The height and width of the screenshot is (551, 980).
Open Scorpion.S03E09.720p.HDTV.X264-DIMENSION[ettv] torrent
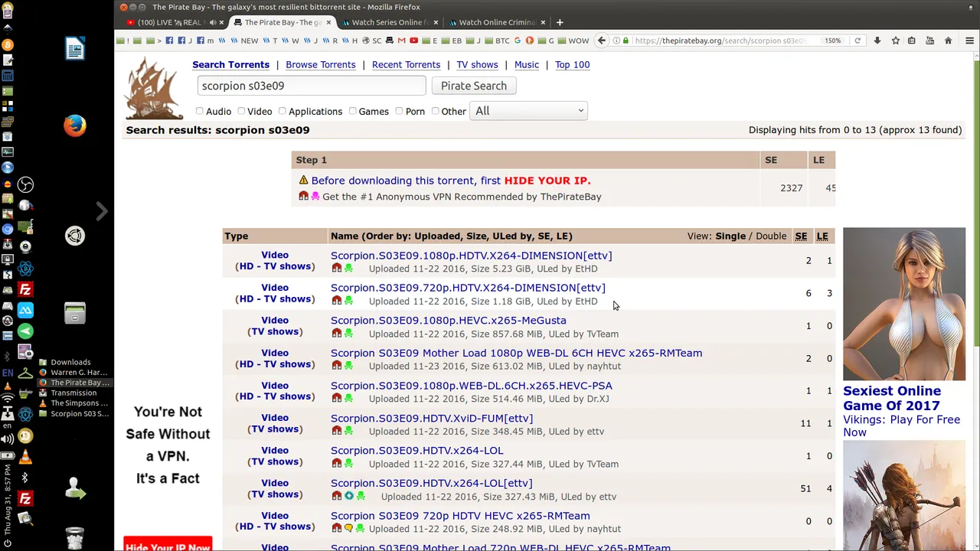[468, 288]
